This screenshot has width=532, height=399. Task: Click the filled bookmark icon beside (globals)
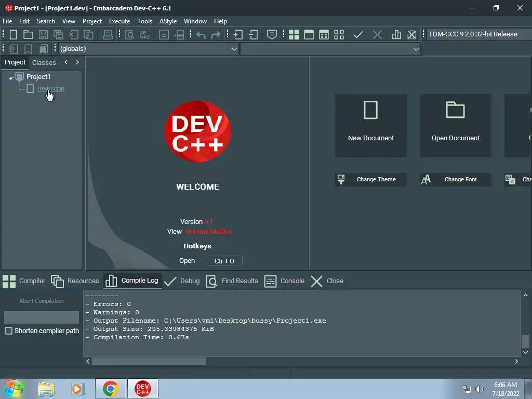point(43,49)
